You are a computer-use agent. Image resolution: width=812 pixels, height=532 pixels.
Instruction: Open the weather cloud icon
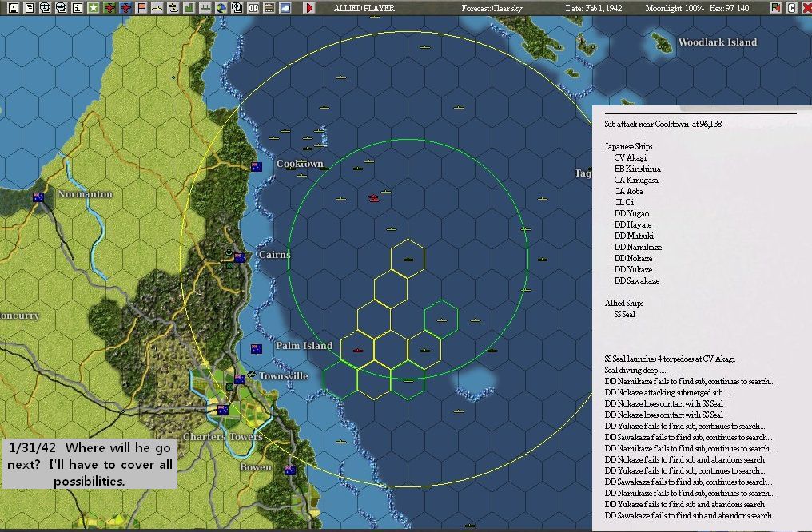[x=285, y=8]
